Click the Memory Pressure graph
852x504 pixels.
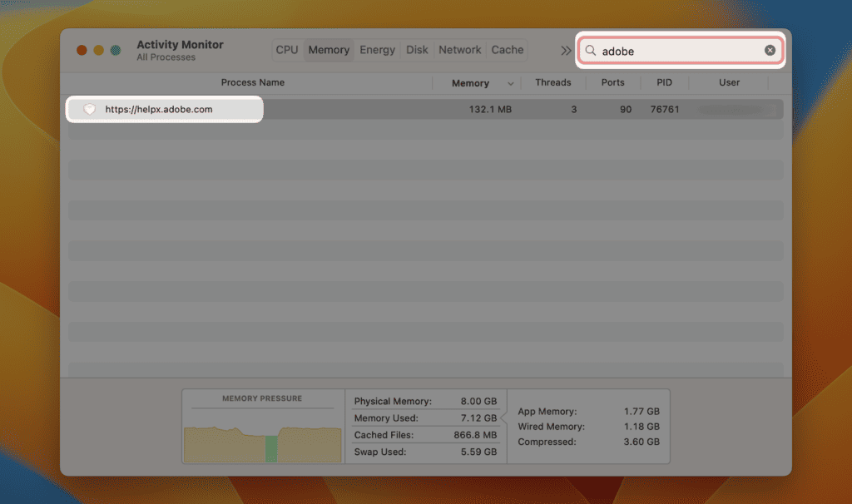[262, 445]
